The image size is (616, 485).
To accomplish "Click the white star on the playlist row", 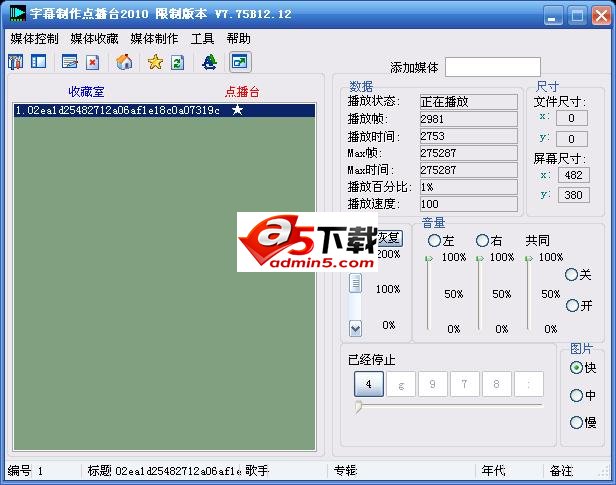I will (x=237, y=110).
